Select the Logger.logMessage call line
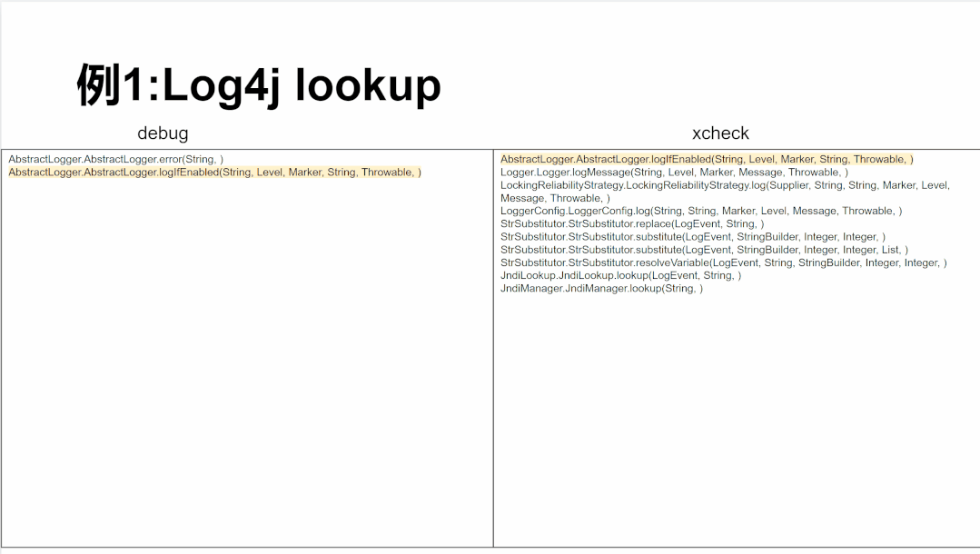This screenshot has width=980, height=554. coord(675,172)
